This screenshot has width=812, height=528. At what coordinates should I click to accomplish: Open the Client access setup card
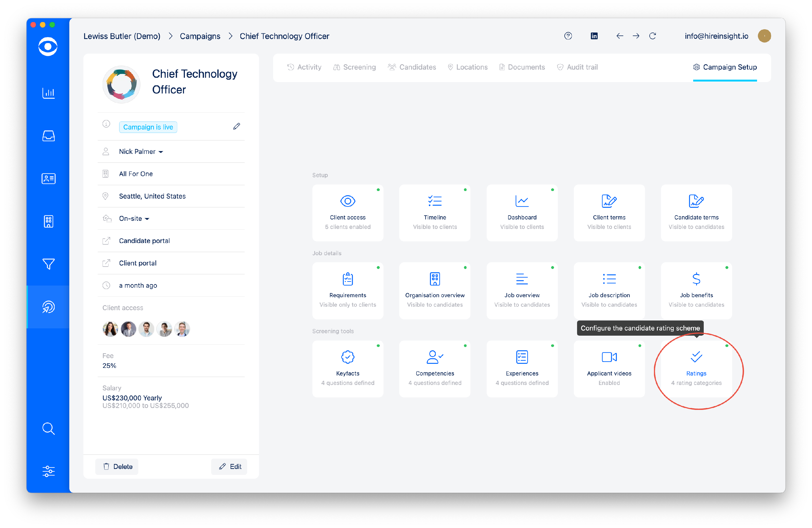coord(348,213)
